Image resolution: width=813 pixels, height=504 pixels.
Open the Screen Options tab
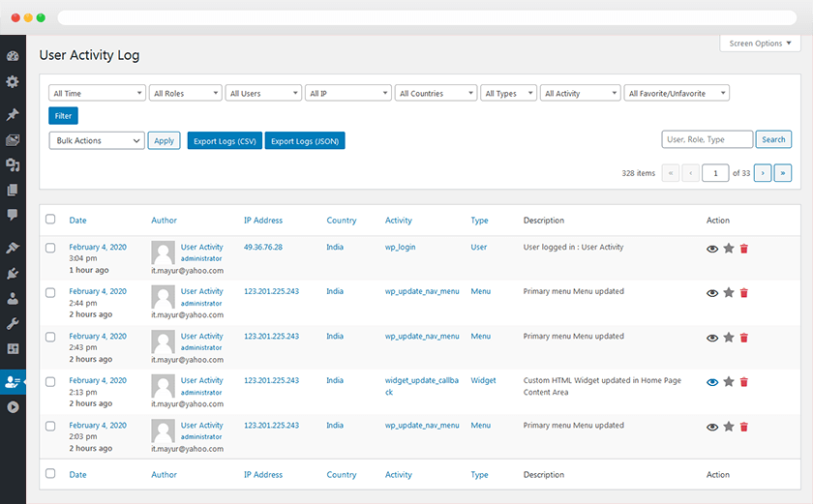(x=760, y=44)
